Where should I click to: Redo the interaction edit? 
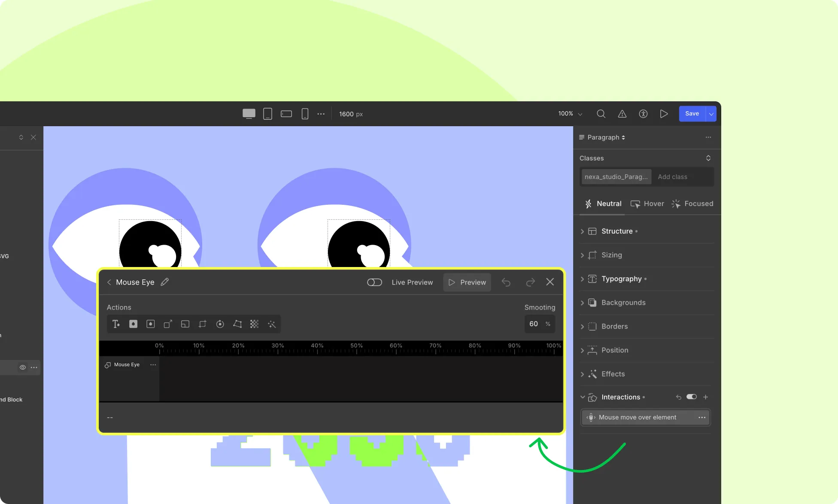(530, 282)
